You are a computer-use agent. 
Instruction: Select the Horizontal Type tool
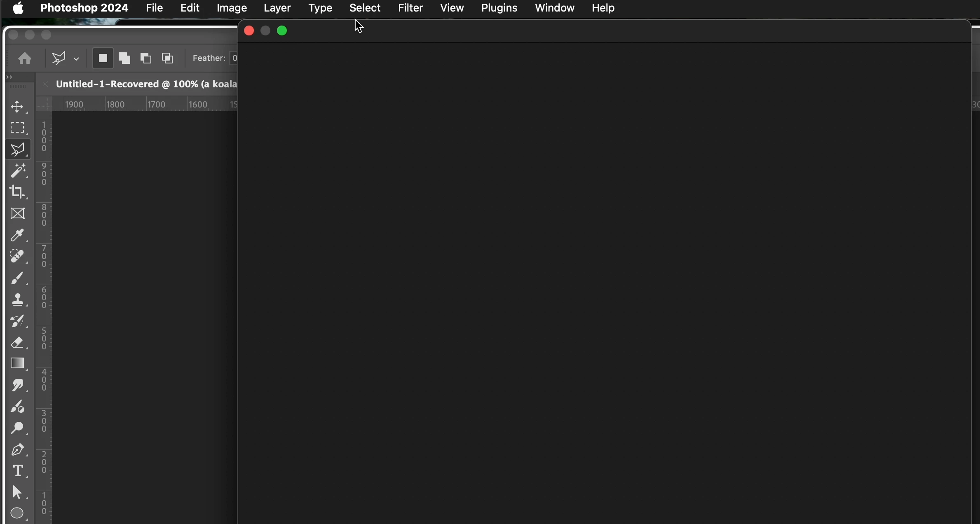tap(18, 471)
